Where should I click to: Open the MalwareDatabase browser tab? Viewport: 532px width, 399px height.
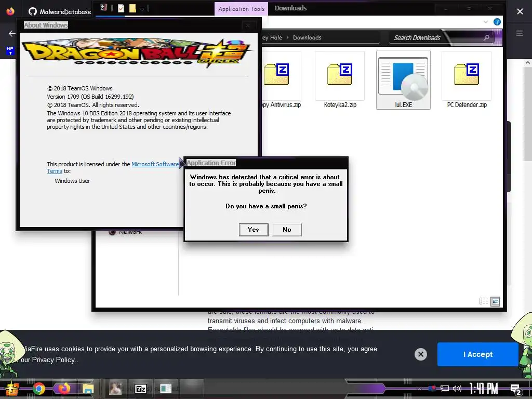coord(60,11)
